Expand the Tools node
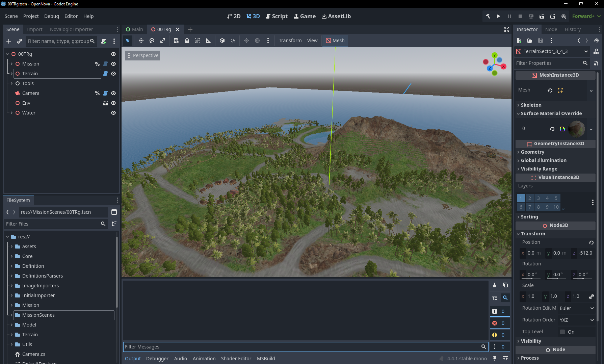 11,83
